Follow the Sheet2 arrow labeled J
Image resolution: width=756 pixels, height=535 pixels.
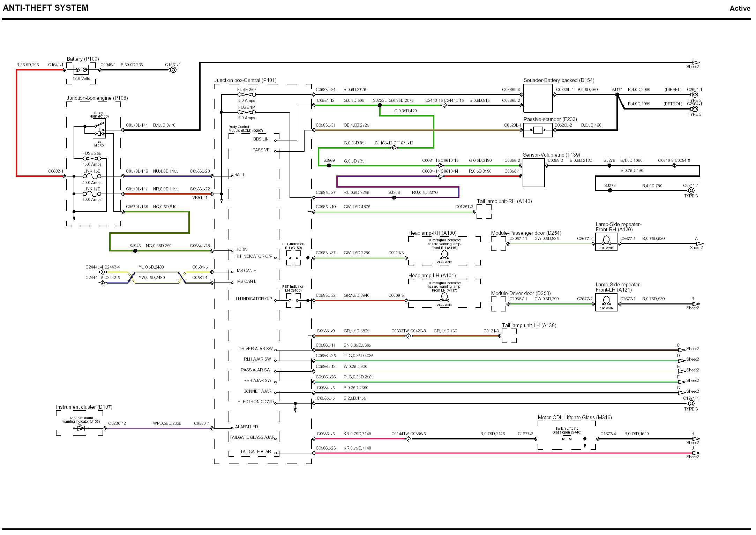(x=696, y=453)
